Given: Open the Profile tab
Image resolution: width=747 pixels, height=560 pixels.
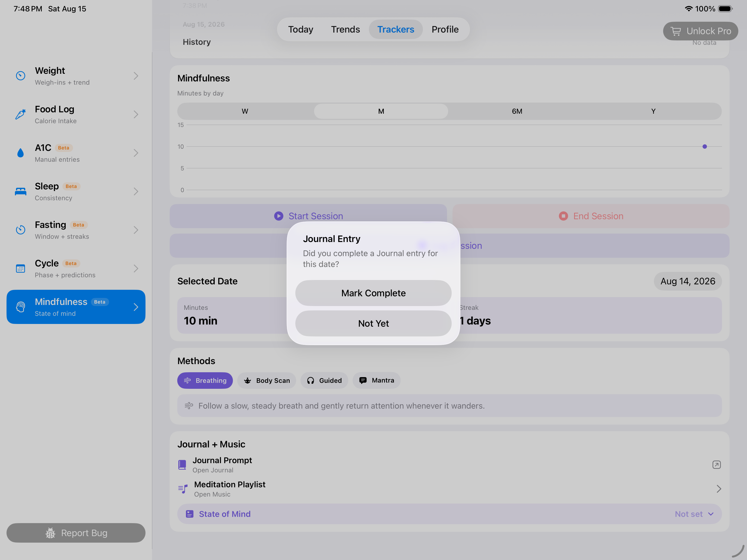Looking at the screenshot, I should tap(445, 29).
